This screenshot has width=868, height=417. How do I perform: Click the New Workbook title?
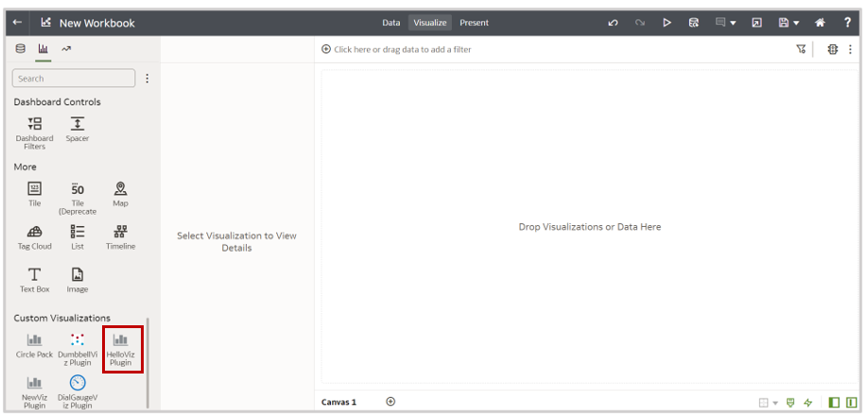(97, 23)
